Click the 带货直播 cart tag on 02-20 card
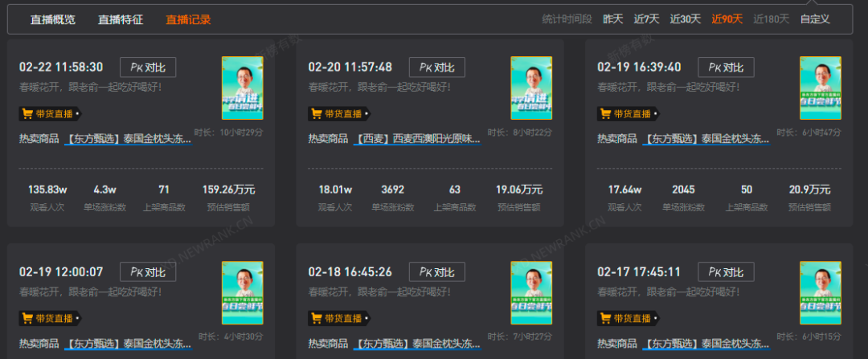 pos(339,114)
